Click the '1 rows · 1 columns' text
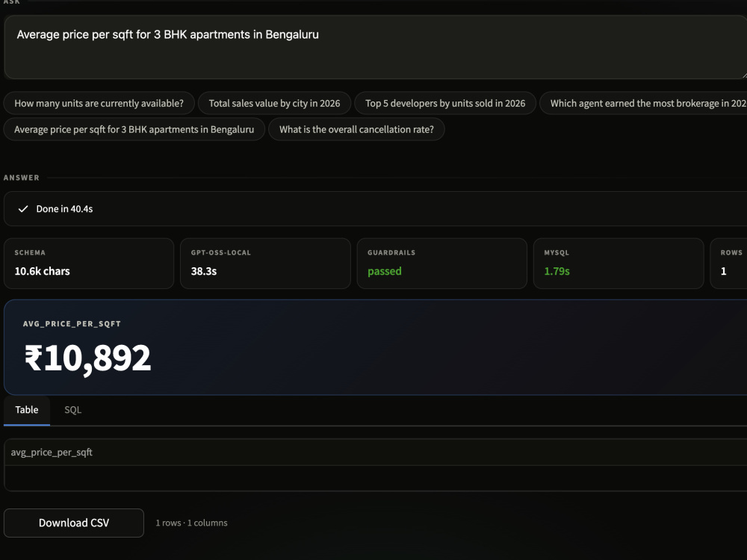This screenshot has width=747, height=560. pos(191,523)
